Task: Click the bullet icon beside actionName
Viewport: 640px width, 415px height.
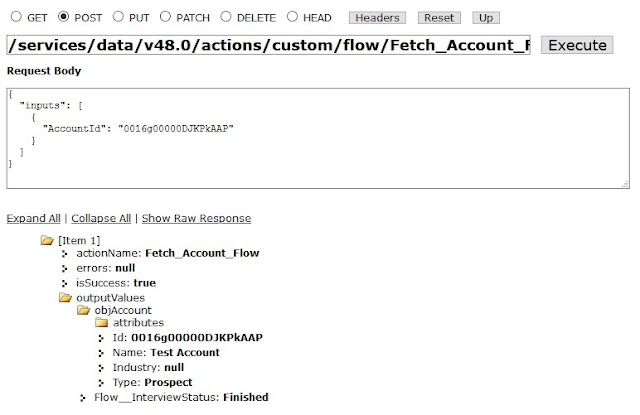Action: coord(64,254)
